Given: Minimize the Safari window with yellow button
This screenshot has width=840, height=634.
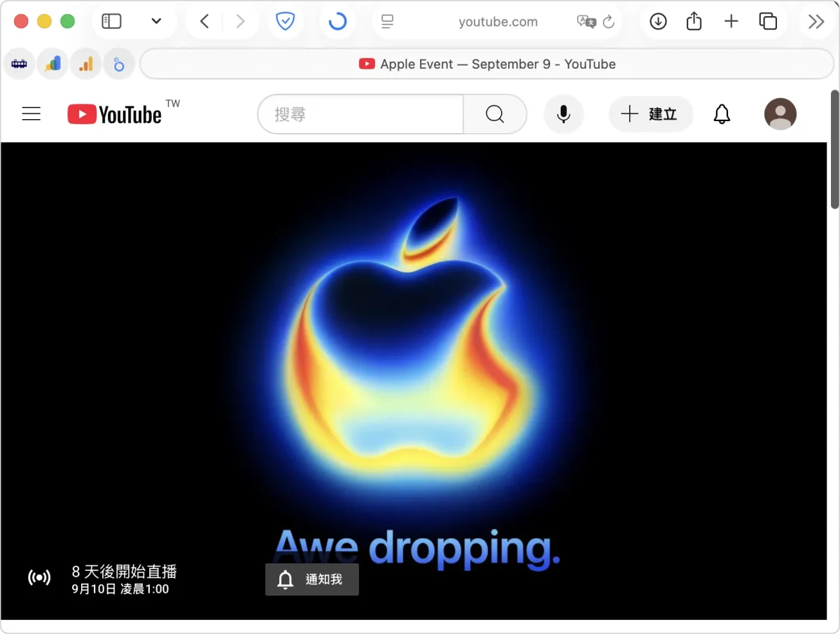Looking at the screenshot, I should pos(44,21).
